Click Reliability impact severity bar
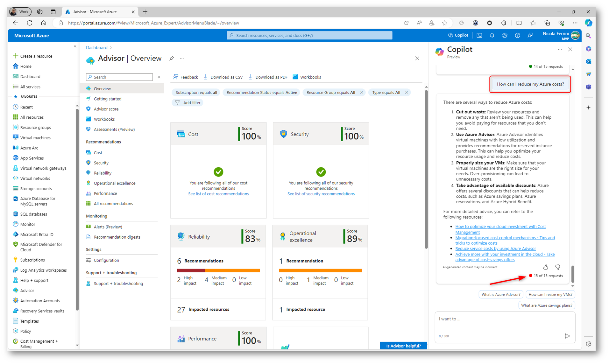This screenshot has height=364, width=609. 218,270
